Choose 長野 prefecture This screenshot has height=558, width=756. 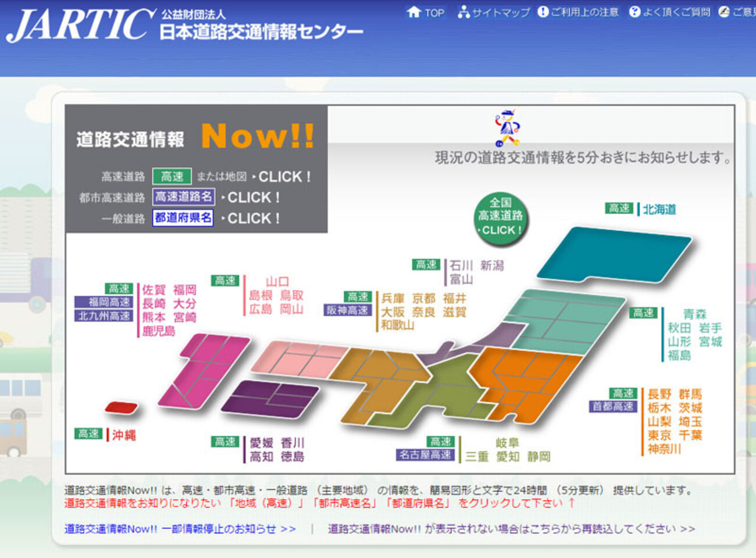pyautogui.click(x=660, y=394)
